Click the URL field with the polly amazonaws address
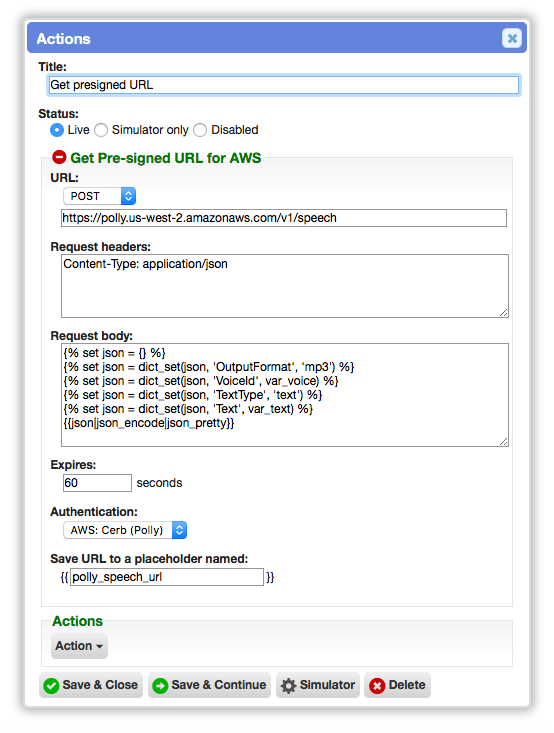 (284, 218)
